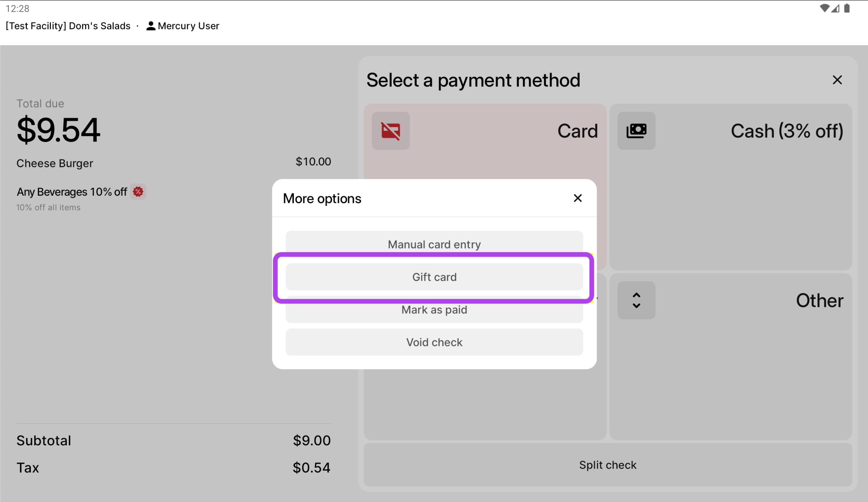868x502 pixels.
Task: Tap the Cheese Burger line item
Action: click(x=55, y=164)
